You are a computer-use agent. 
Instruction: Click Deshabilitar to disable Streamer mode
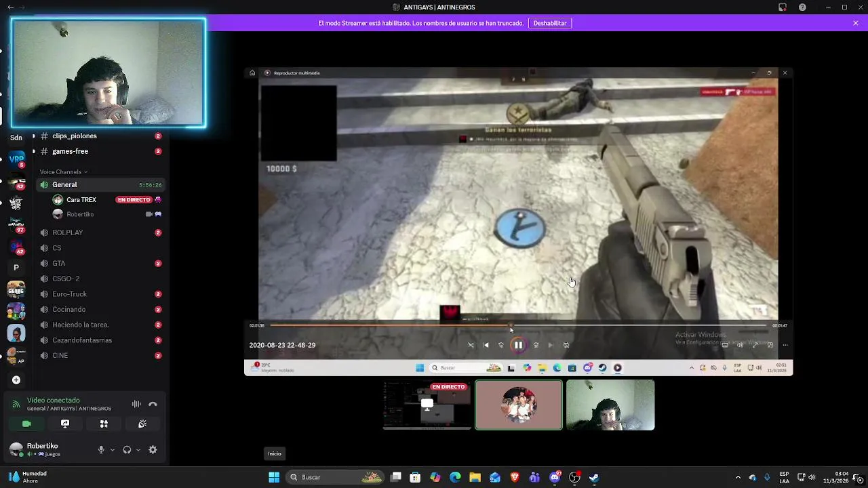point(550,23)
